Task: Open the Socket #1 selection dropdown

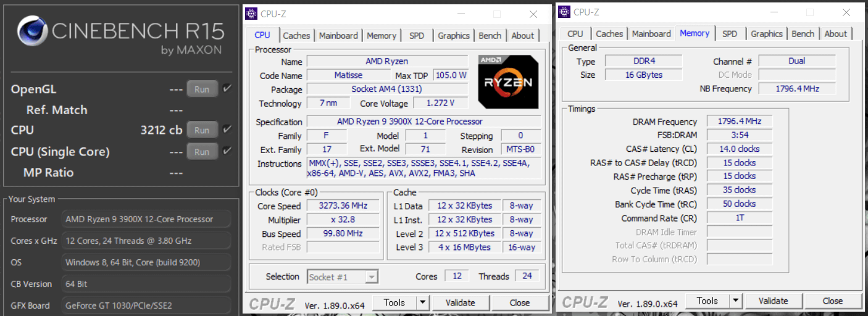Action: (x=343, y=277)
